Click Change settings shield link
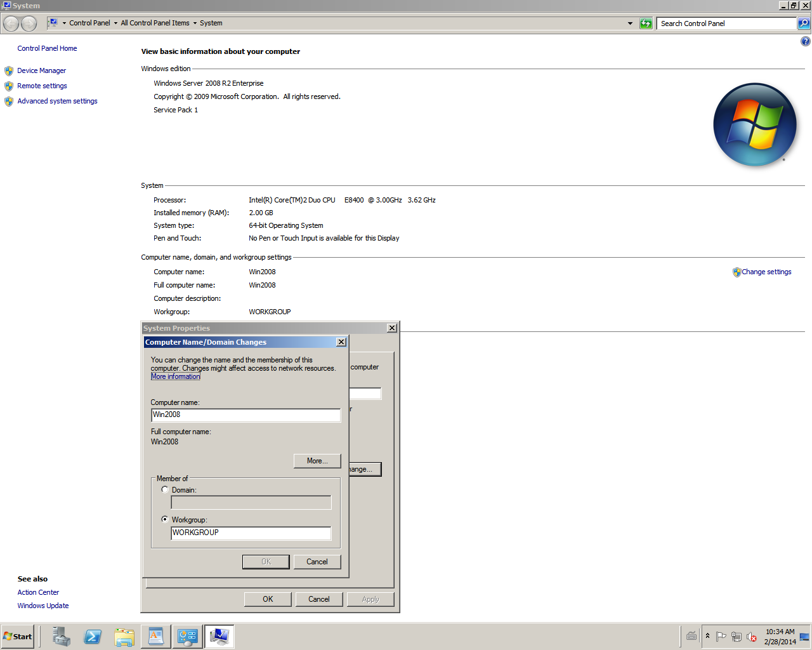 coord(766,272)
